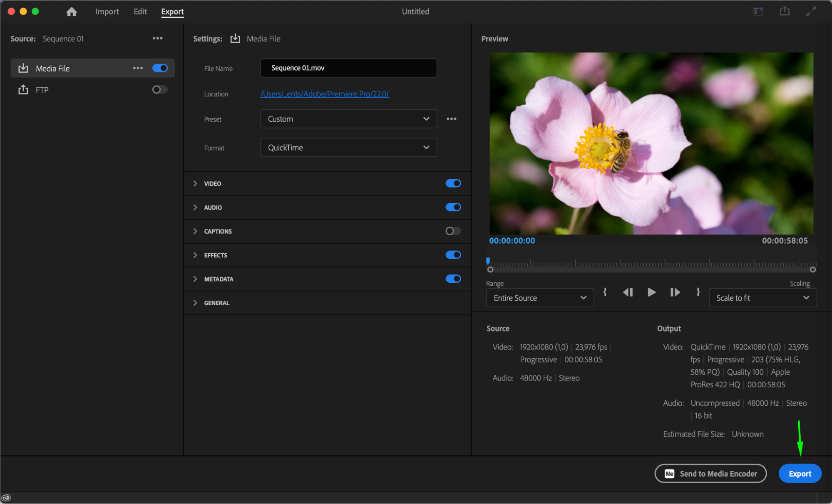
Task: Switch to the Edit tab
Action: tap(140, 12)
